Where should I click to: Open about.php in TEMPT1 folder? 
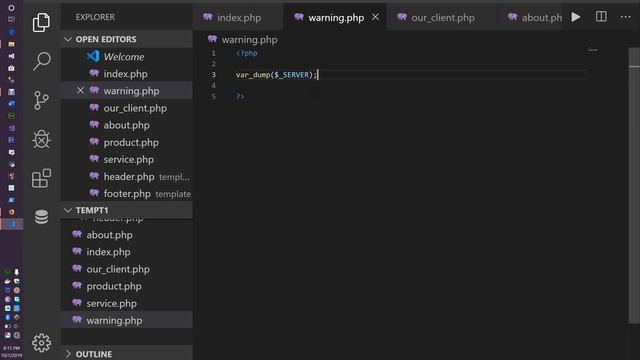tap(127, 235)
